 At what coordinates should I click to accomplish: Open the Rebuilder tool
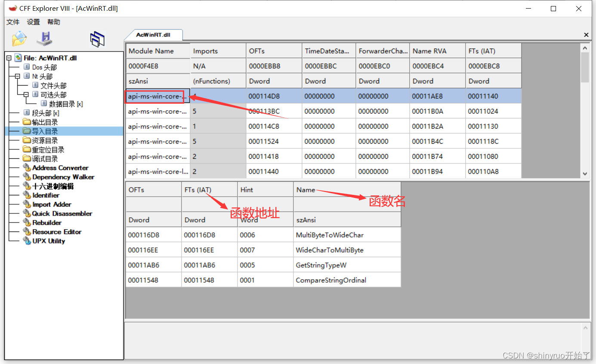[47, 222]
